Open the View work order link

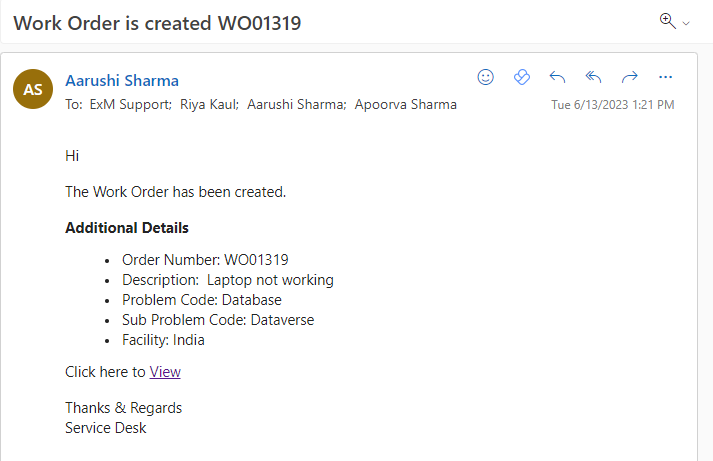click(165, 372)
